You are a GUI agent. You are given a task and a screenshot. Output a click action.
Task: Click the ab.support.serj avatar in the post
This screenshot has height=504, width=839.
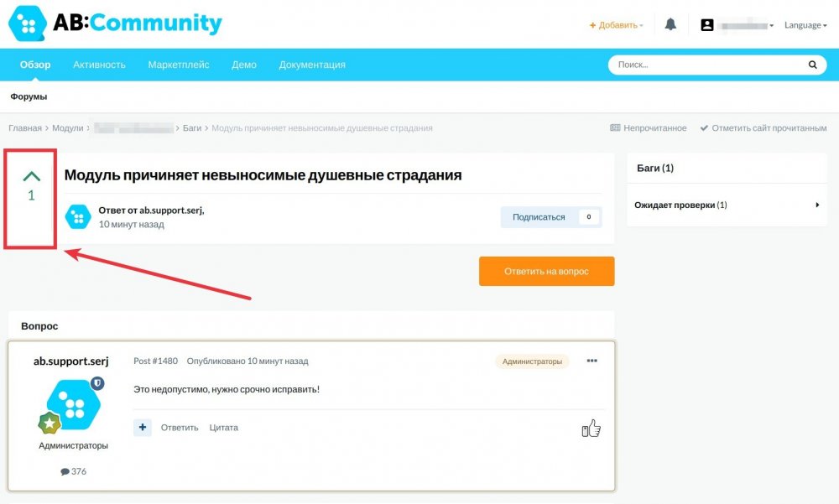75,406
